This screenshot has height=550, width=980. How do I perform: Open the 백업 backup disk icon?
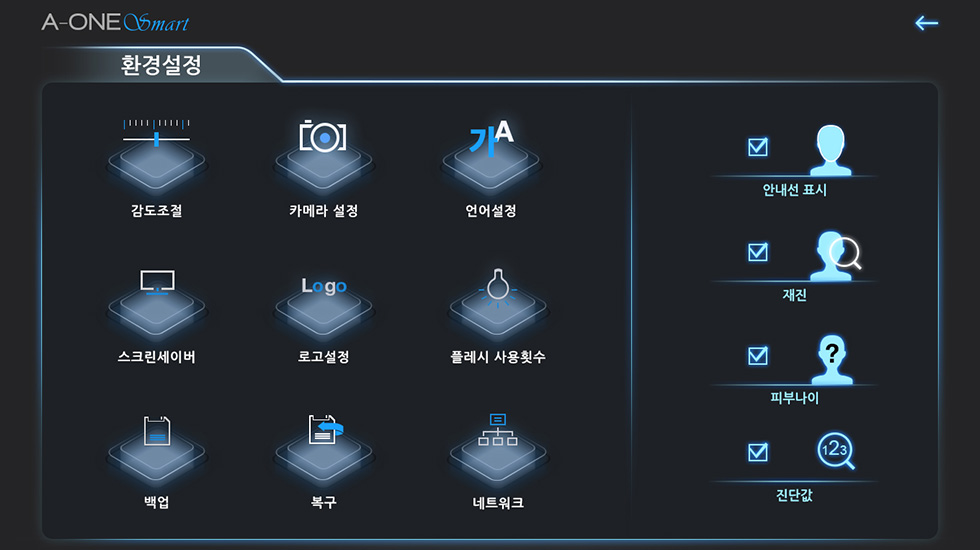(x=156, y=448)
